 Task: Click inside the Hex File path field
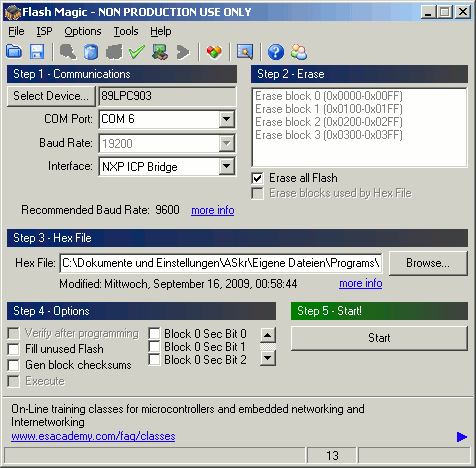coord(221,263)
